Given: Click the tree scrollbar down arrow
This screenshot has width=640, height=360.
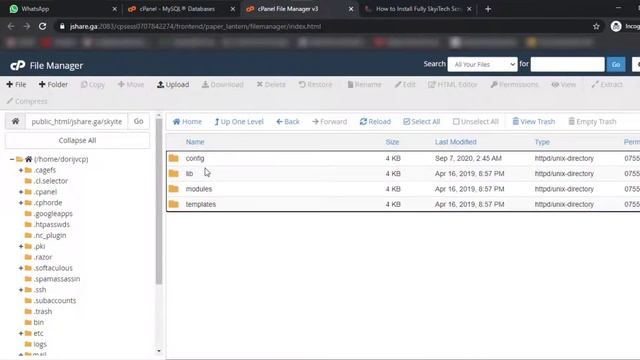Looking at the screenshot, I should pos(159,351).
